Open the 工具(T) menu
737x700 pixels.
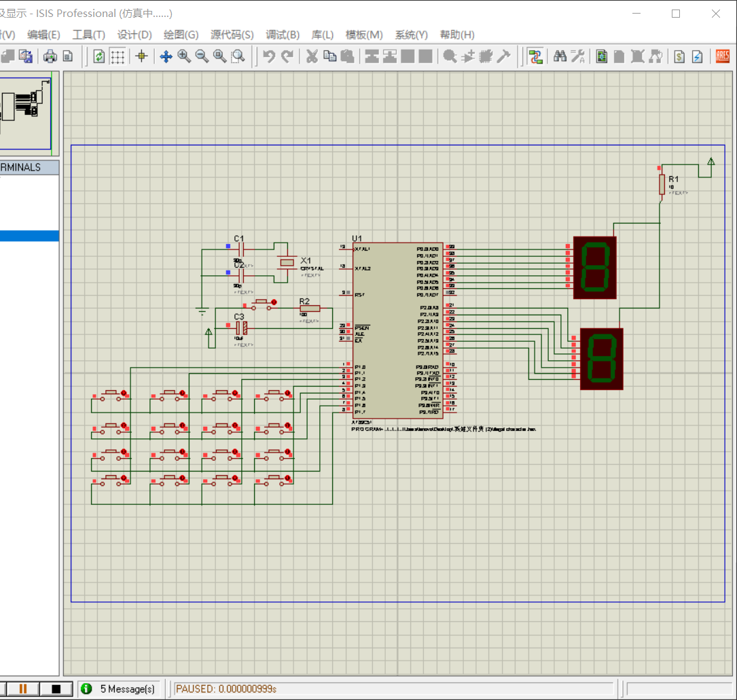[x=89, y=35]
